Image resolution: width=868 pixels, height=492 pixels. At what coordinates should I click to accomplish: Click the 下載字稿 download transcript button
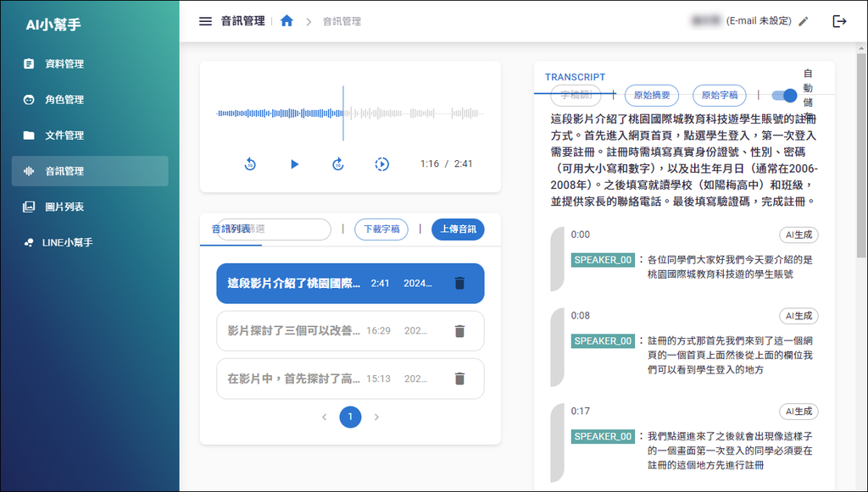[381, 229]
